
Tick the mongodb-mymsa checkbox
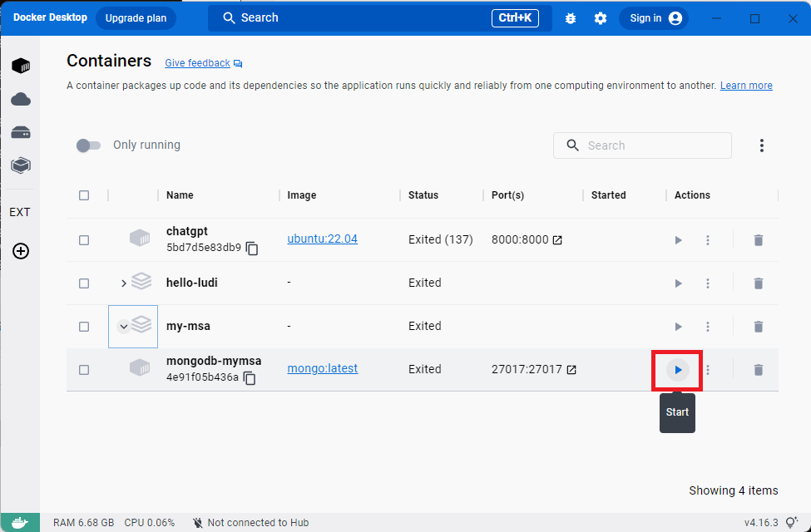[x=84, y=370]
